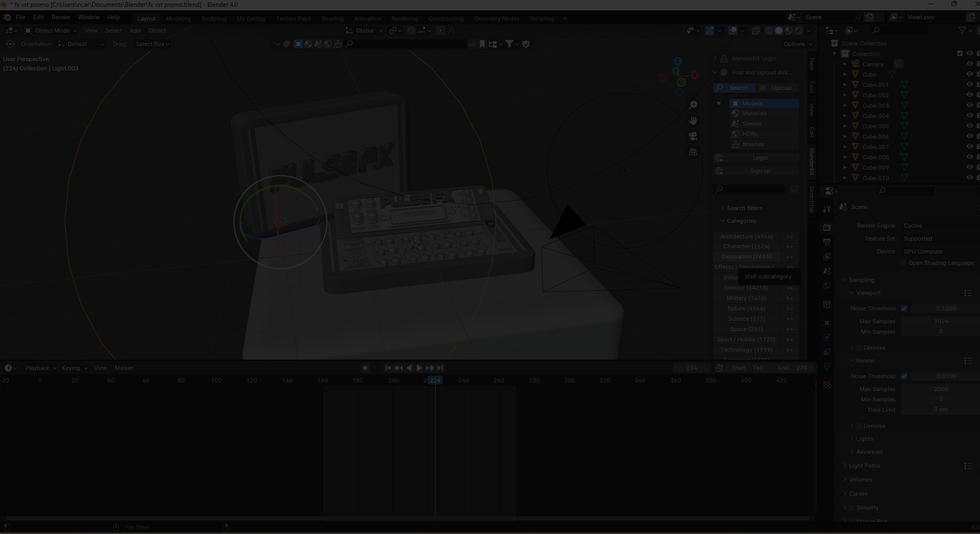
Task: Switch to the BlenderKit Upload tab
Action: [778, 88]
